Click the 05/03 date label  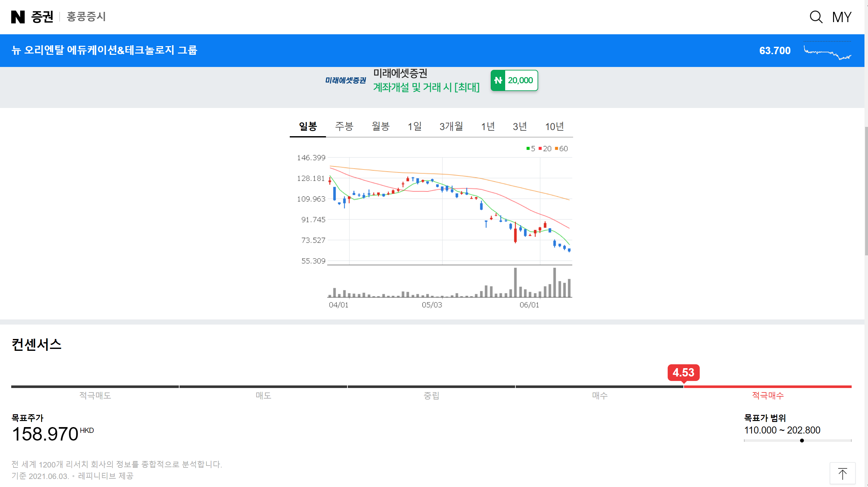(x=432, y=305)
